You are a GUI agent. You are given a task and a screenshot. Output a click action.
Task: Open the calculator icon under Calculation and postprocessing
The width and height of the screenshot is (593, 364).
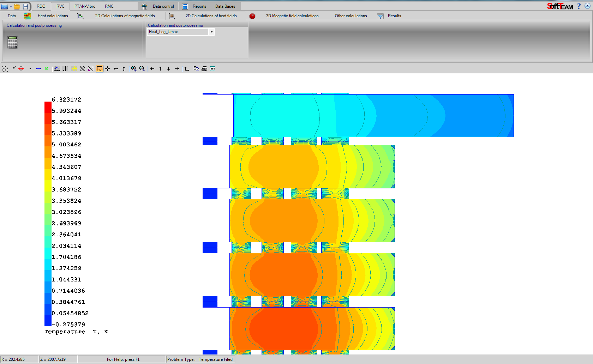point(12,42)
